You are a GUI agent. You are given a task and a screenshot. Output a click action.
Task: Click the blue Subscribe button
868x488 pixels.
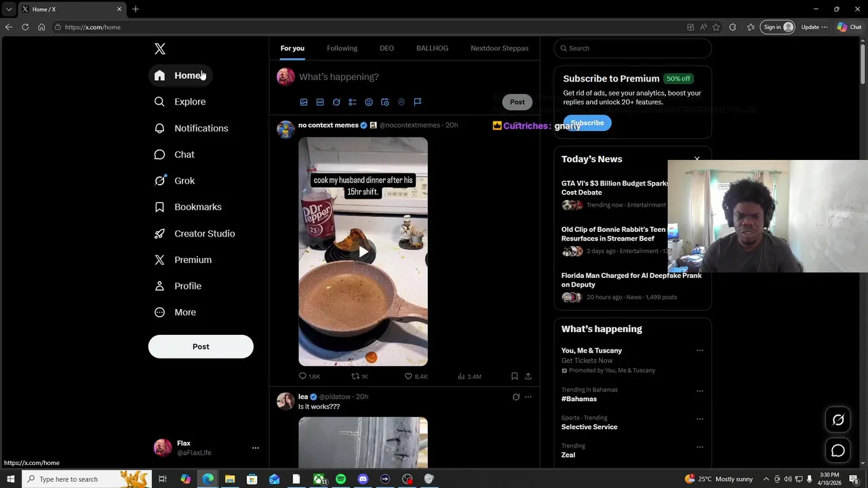587,123
